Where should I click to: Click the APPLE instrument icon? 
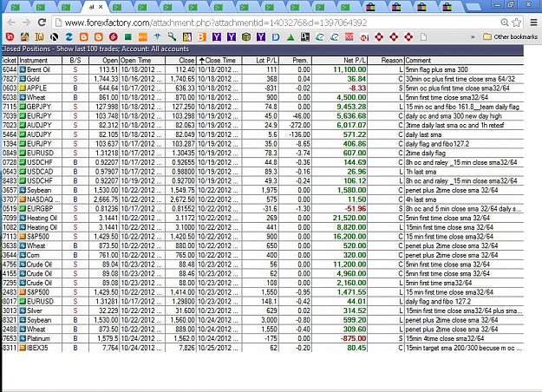[x=23, y=88]
